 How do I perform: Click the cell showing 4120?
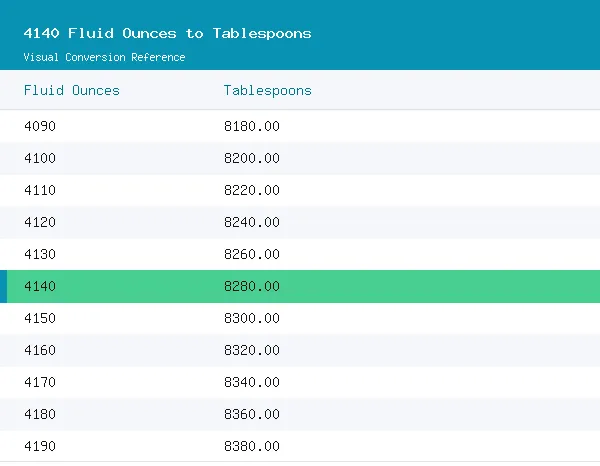click(40, 222)
